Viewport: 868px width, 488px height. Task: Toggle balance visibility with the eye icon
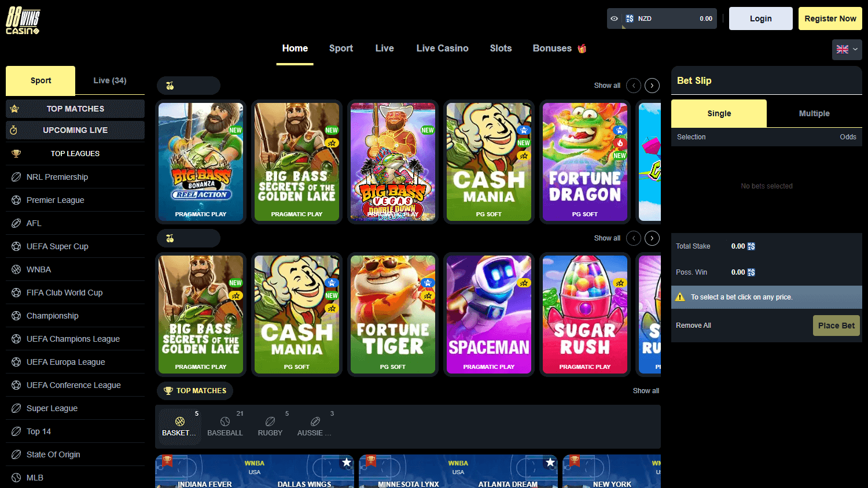coord(614,18)
